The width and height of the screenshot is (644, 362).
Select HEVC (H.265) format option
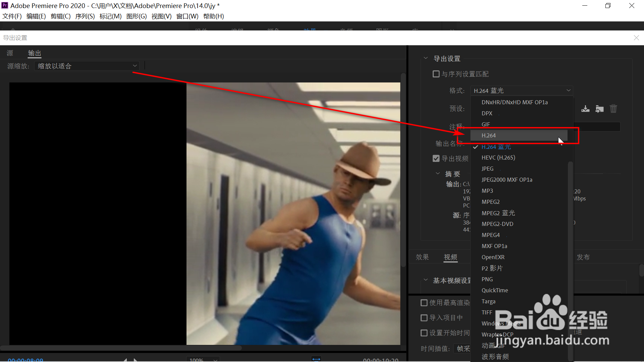tap(498, 158)
